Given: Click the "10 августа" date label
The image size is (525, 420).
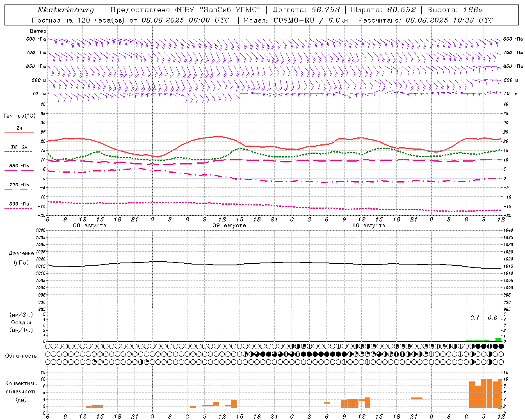Looking at the screenshot, I should (x=369, y=226).
